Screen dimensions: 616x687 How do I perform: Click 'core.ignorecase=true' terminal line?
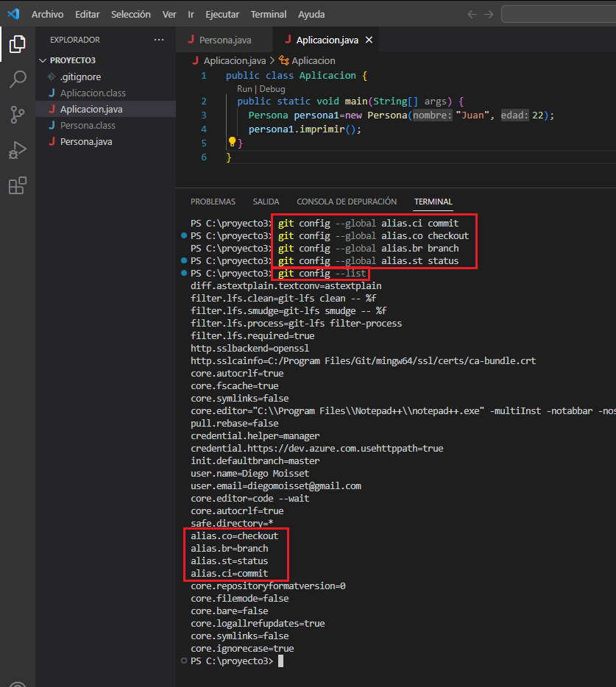click(x=242, y=648)
